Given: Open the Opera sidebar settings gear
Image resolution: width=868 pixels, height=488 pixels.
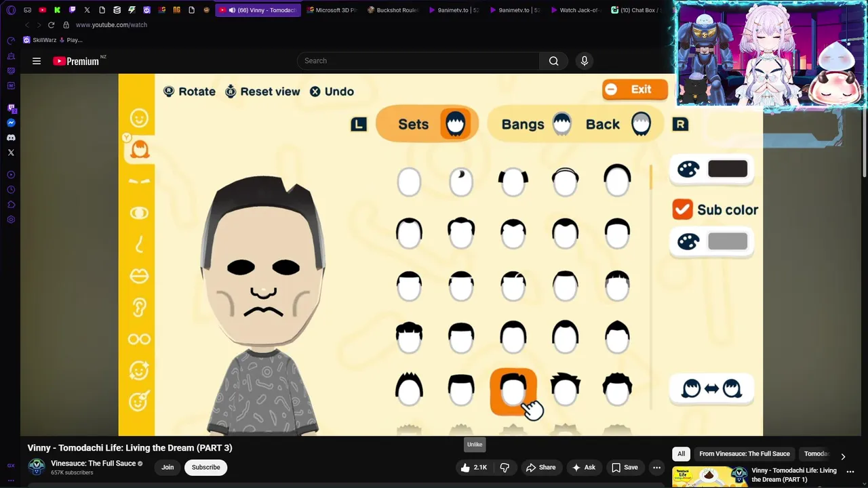Looking at the screenshot, I should pyautogui.click(x=11, y=220).
